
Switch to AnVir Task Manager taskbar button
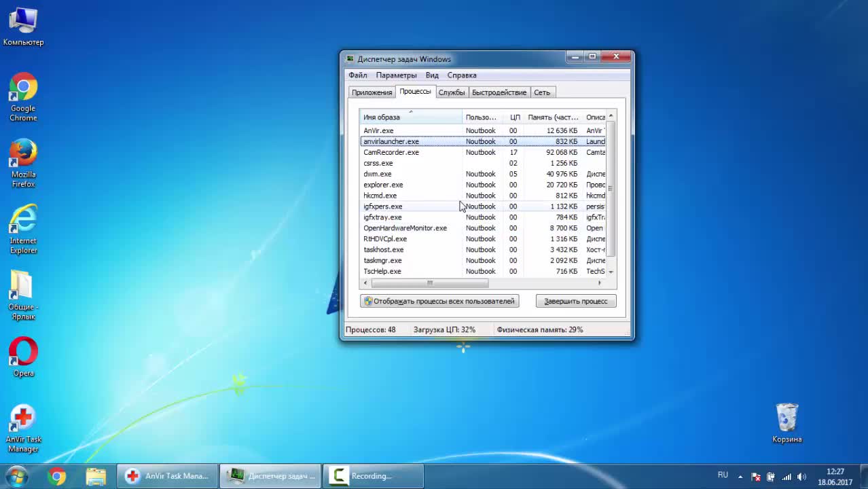click(x=168, y=476)
